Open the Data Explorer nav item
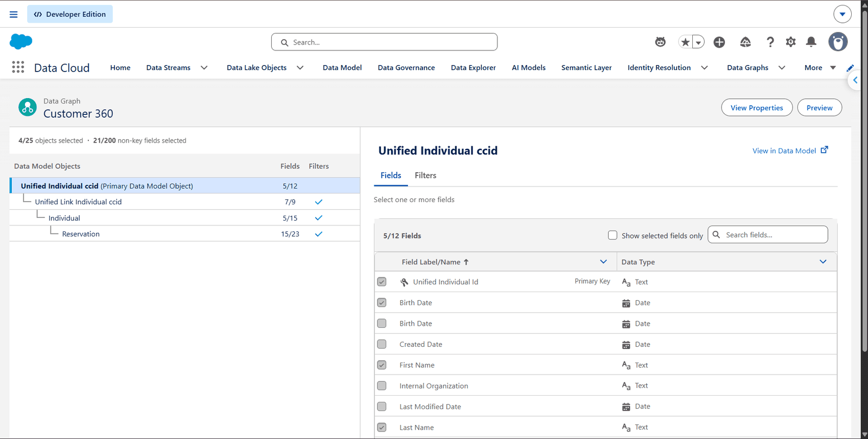 point(473,68)
